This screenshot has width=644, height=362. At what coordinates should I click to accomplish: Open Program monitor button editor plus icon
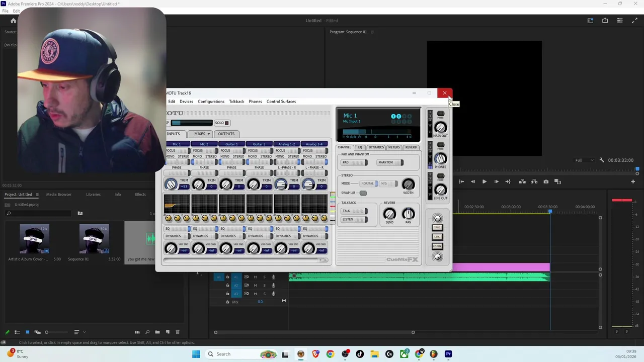coord(633,182)
